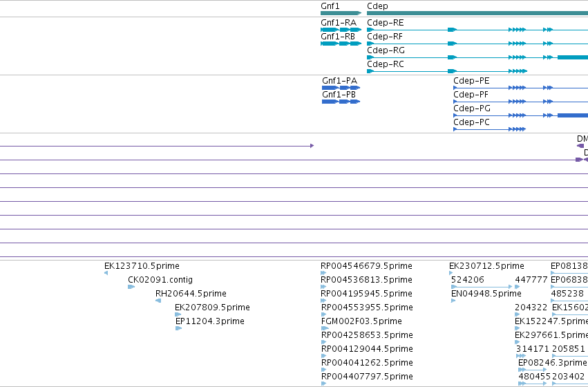588x387 pixels.
Task: Click the RP004258653.5prime label
Action: (x=367, y=335)
